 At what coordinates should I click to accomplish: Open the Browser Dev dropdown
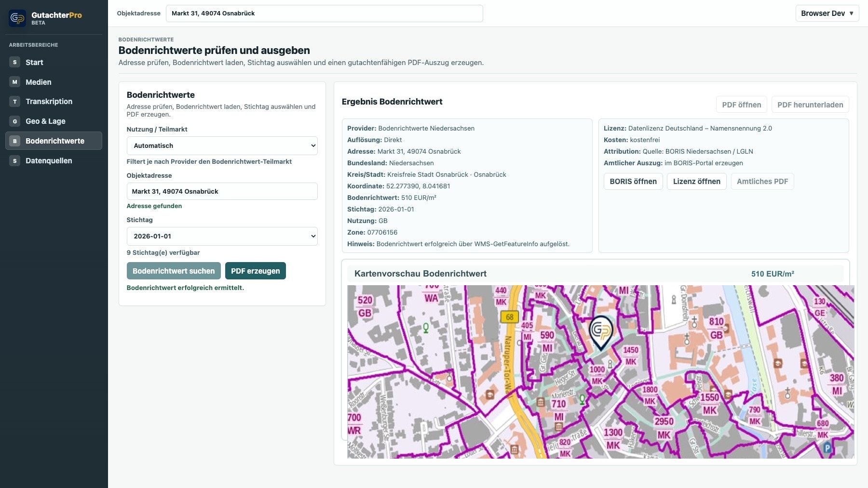(827, 13)
